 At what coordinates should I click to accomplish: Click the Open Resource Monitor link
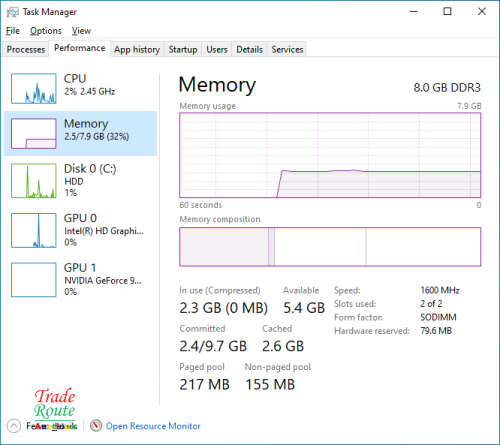(153, 426)
